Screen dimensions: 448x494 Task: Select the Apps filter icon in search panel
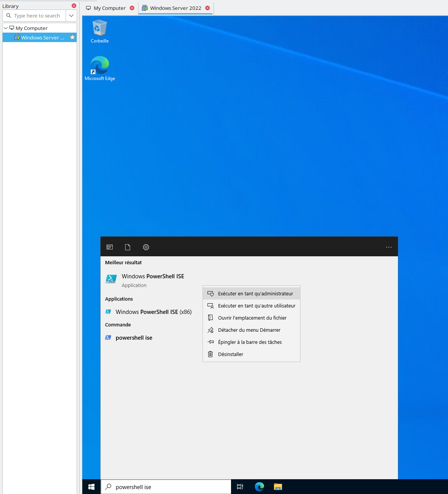pos(109,247)
